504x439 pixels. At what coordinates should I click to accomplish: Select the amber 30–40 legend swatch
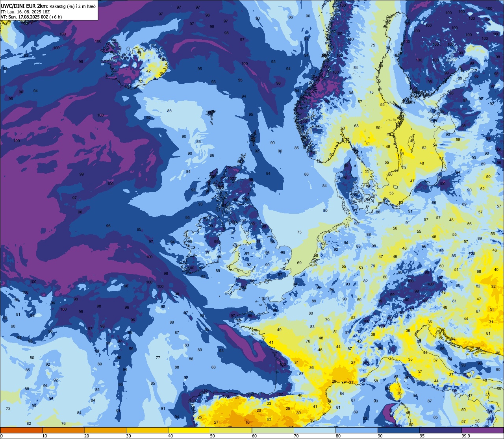pyautogui.click(x=147, y=430)
